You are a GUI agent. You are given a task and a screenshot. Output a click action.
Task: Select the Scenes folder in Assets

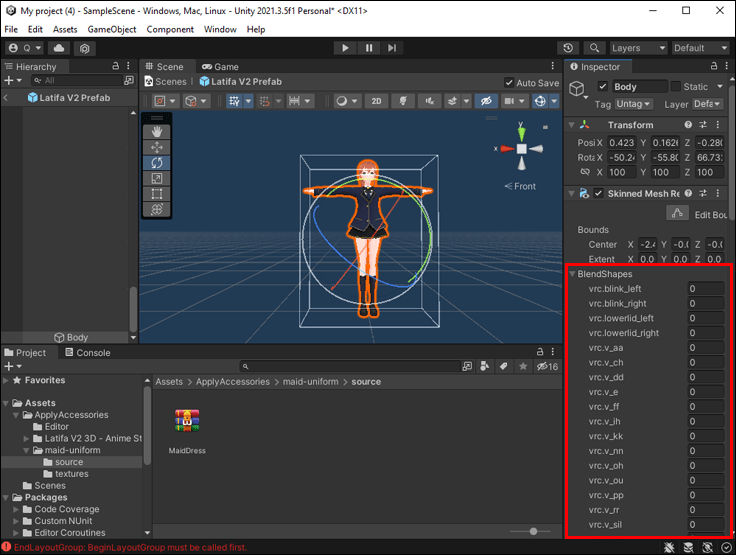[50, 486]
